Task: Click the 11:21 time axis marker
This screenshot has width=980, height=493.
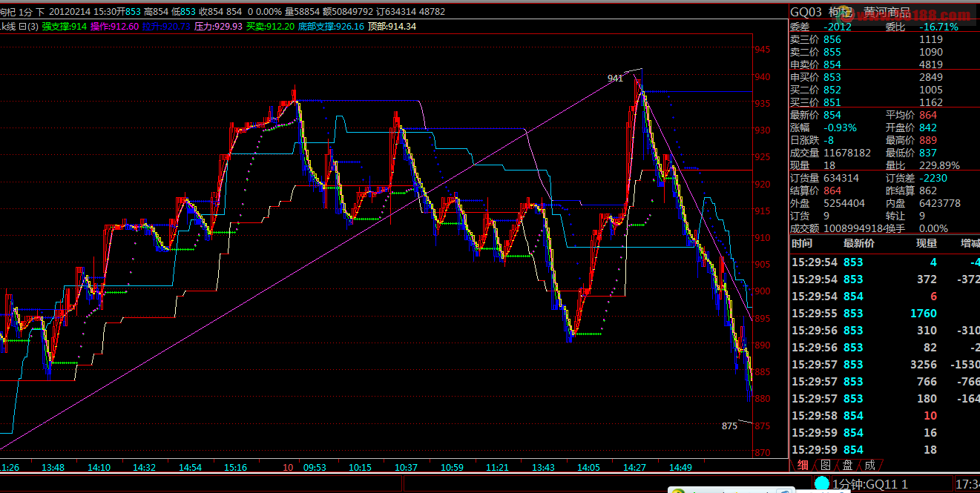Action: click(x=498, y=468)
